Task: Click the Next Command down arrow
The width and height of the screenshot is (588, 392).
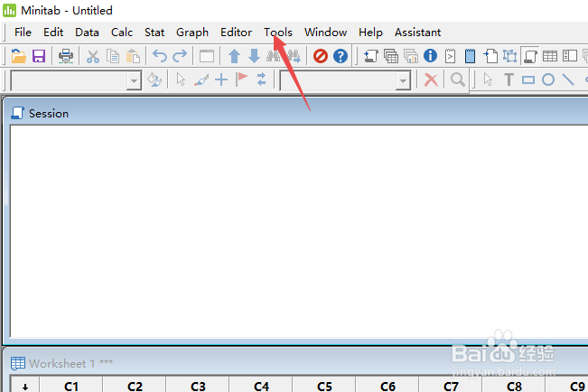Action: pyautogui.click(x=254, y=56)
